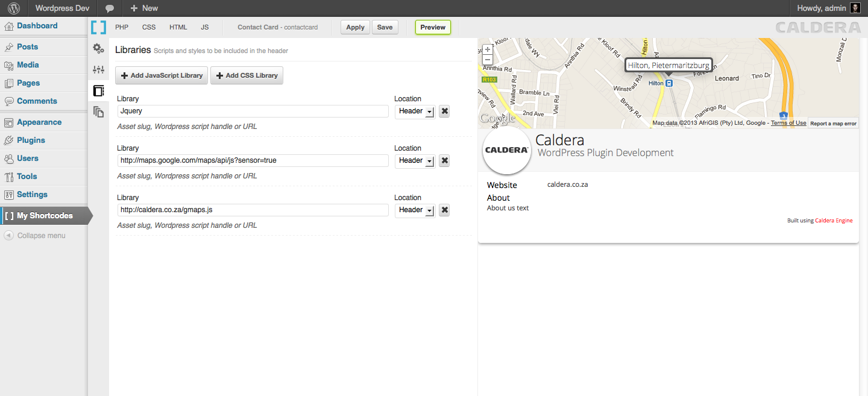868x396 pixels.
Task: Open the comments bubble in admin bar
Action: (109, 8)
